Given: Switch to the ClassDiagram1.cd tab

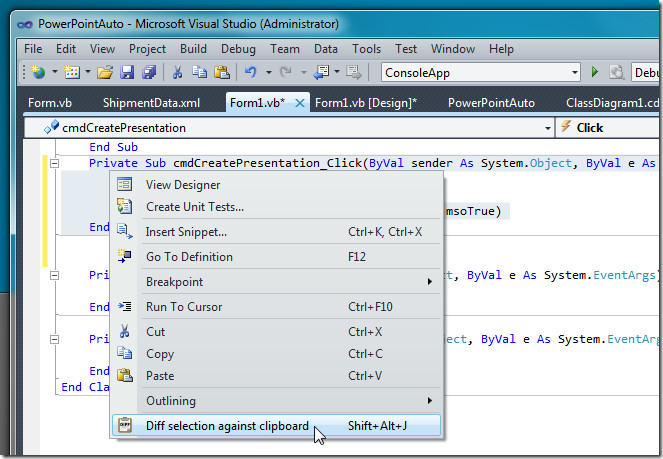Looking at the screenshot, I should [612, 103].
